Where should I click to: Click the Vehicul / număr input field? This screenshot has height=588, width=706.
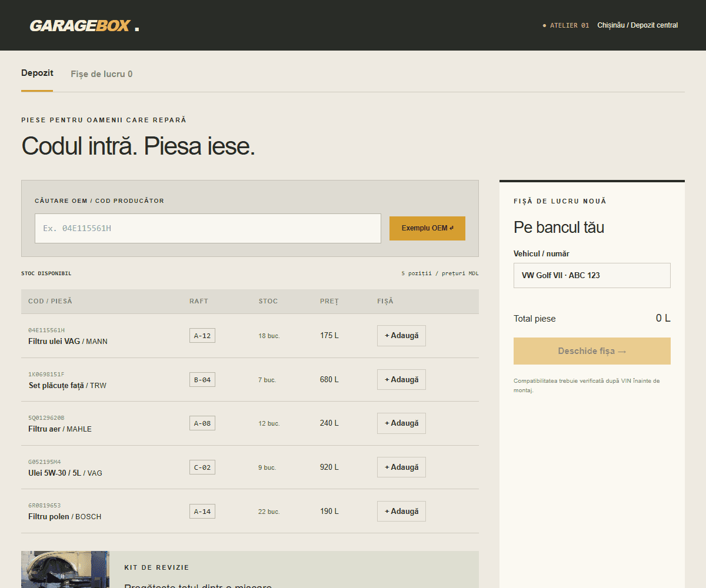click(592, 275)
